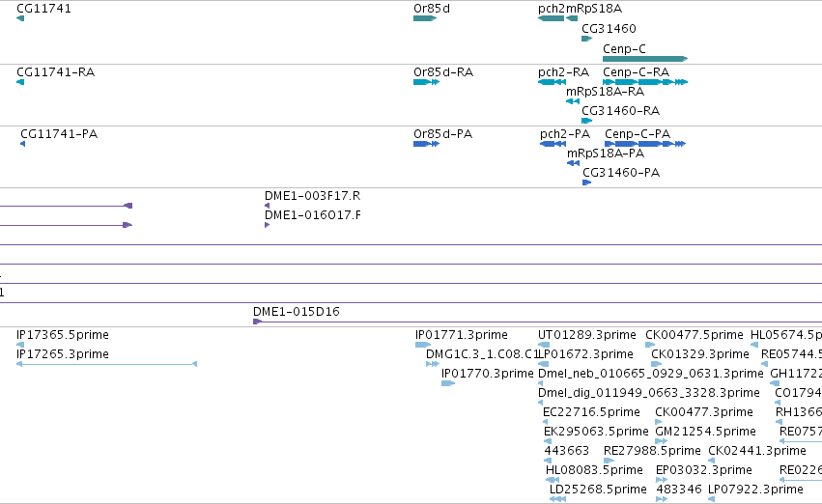Click the EC22716.5prime EST label

[x=591, y=412]
